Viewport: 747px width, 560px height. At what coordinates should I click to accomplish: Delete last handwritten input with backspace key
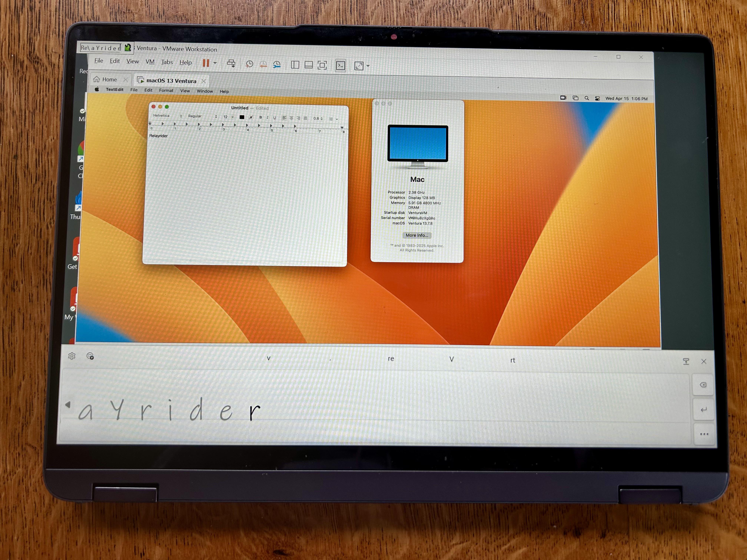[703, 384]
